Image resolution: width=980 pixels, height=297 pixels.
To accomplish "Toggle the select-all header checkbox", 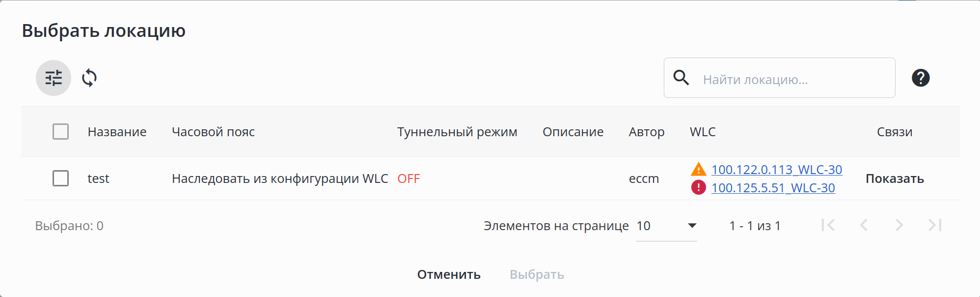I will 61,132.
